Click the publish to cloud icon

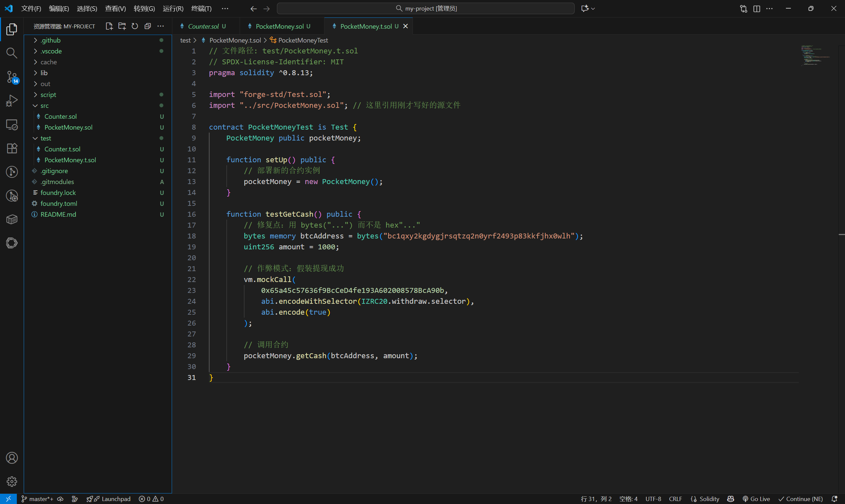60,499
